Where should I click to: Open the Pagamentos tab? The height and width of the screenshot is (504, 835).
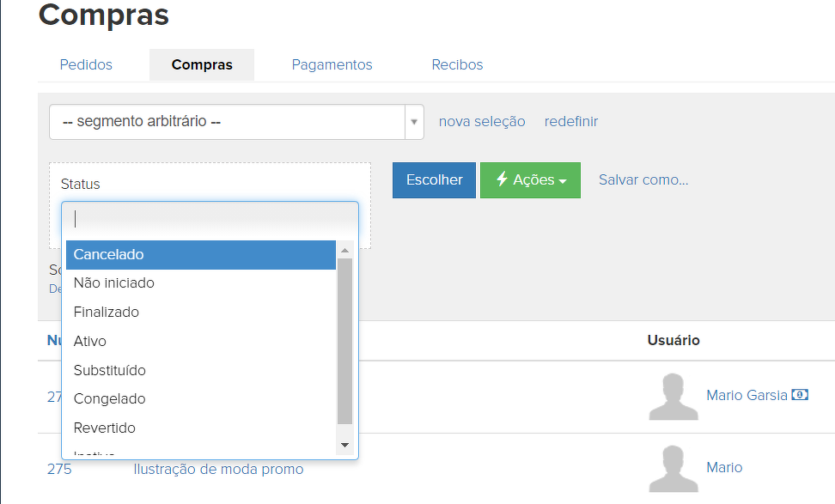(332, 65)
